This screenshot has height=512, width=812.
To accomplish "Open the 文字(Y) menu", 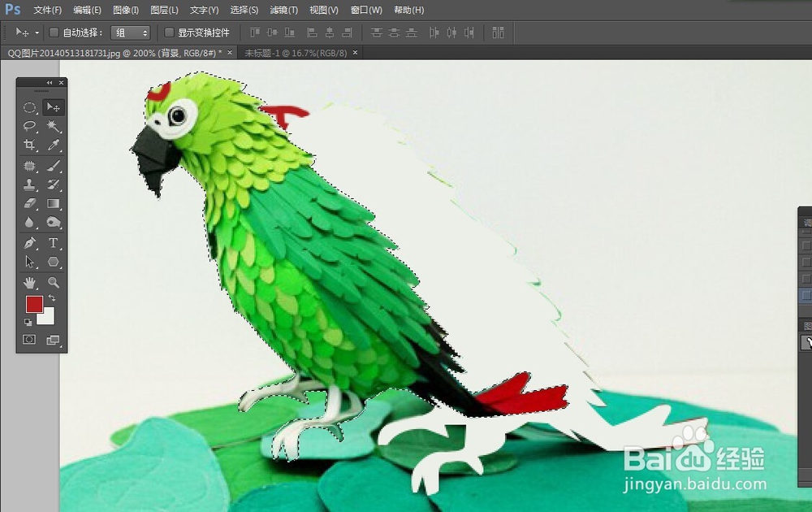I will 204,10.
